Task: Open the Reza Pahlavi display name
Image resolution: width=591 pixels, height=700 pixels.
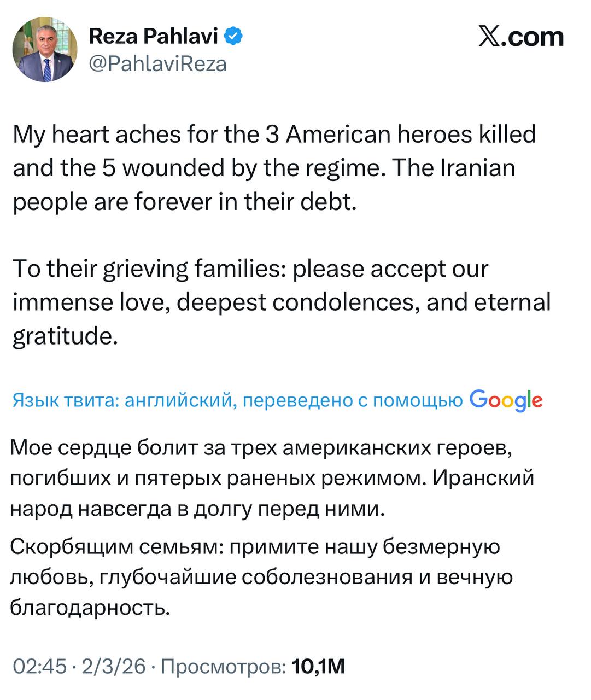Action: point(153,37)
